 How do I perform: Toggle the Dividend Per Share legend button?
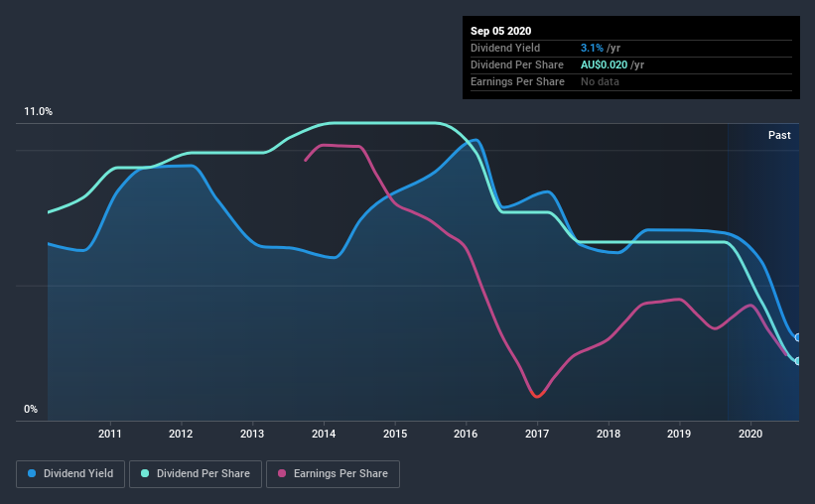196,474
